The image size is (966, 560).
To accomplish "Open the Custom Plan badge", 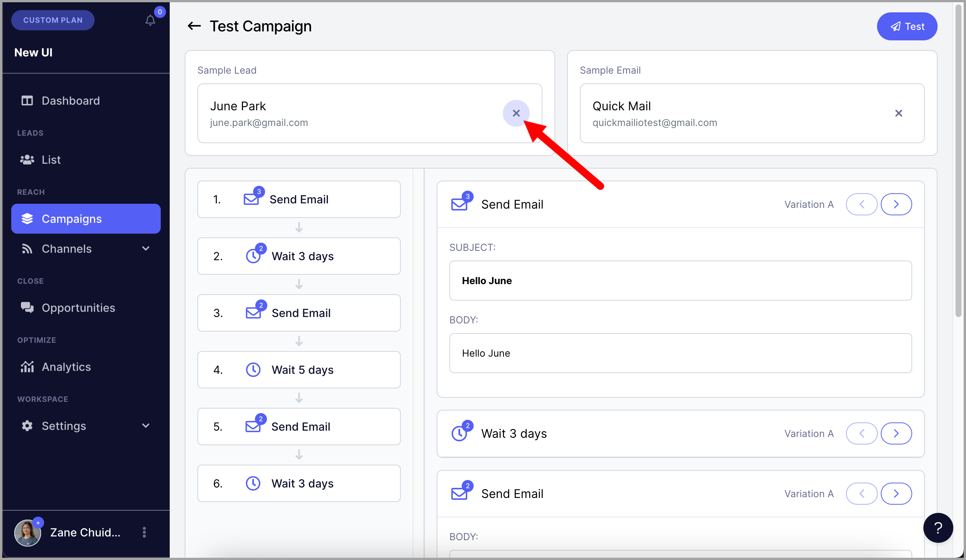I will pyautogui.click(x=53, y=20).
